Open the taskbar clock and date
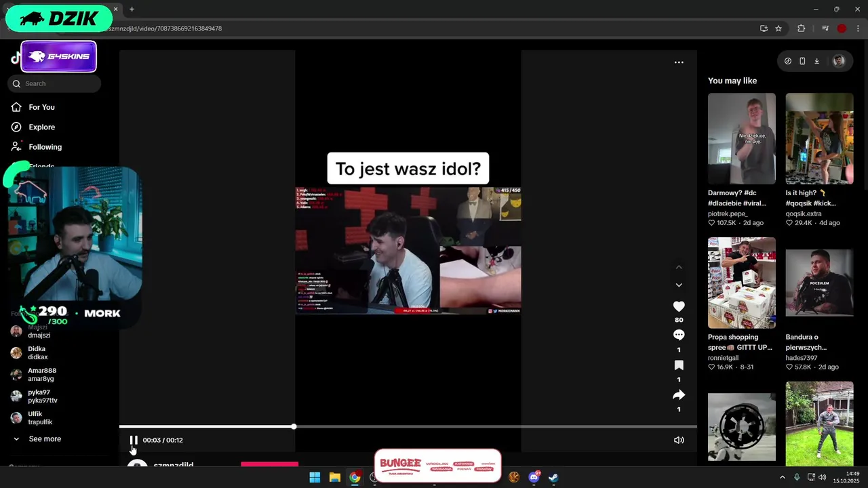 pyautogui.click(x=847, y=477)
